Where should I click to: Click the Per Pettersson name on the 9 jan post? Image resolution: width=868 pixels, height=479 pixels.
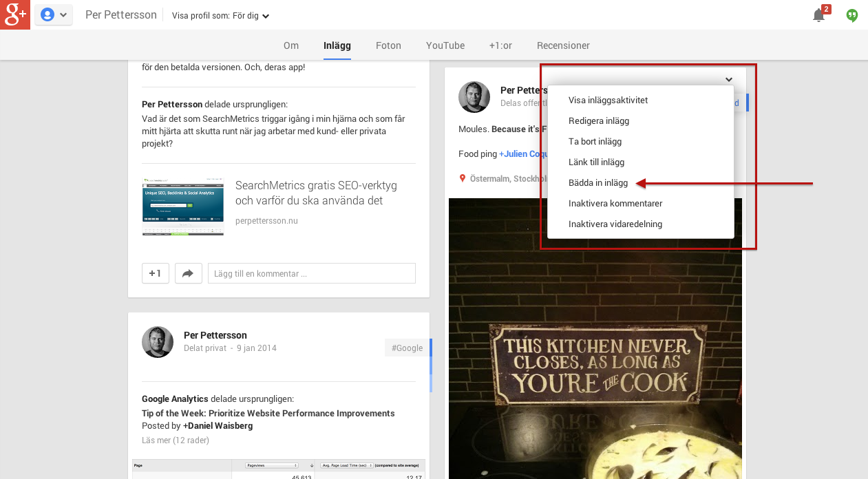(x=215, y=335)
